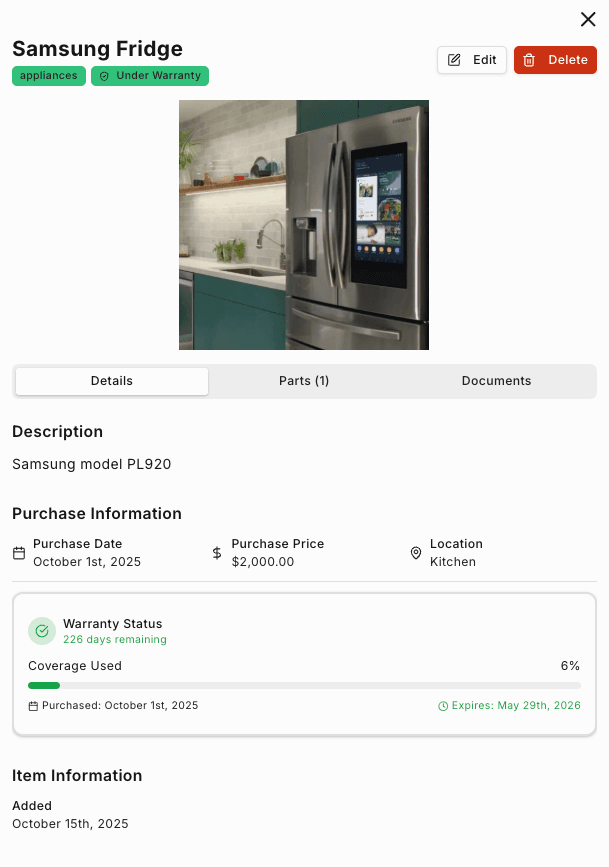Click the calendar icon beside Purchase Date

click(18, 553)
